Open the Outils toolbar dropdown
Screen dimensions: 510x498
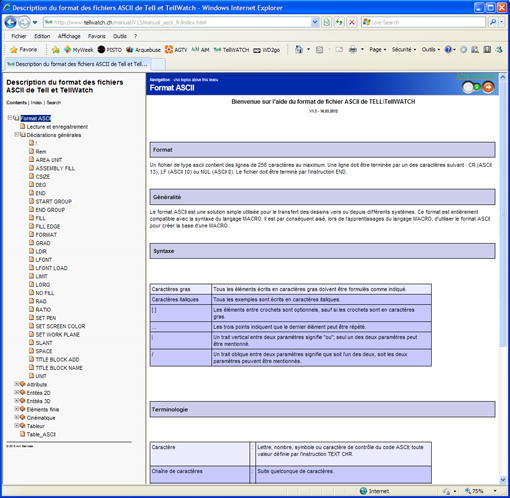tap(431, 50)
